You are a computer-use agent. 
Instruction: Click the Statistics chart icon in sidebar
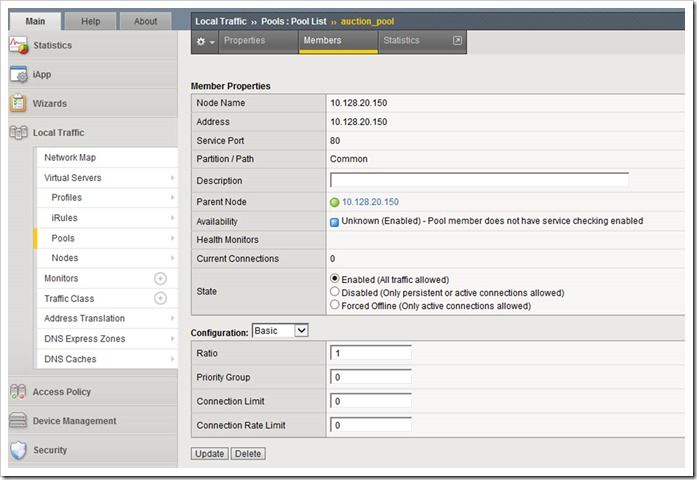(17, 45)
